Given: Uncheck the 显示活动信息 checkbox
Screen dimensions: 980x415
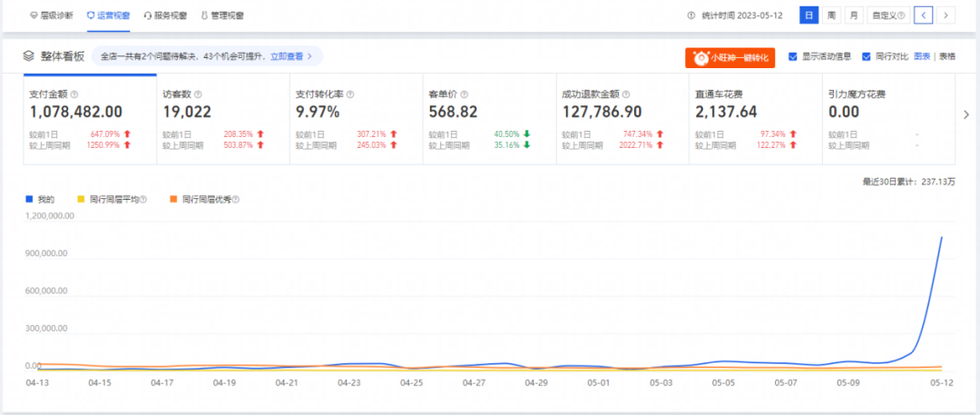Looking at the screenshot, I should click(793, 56).
